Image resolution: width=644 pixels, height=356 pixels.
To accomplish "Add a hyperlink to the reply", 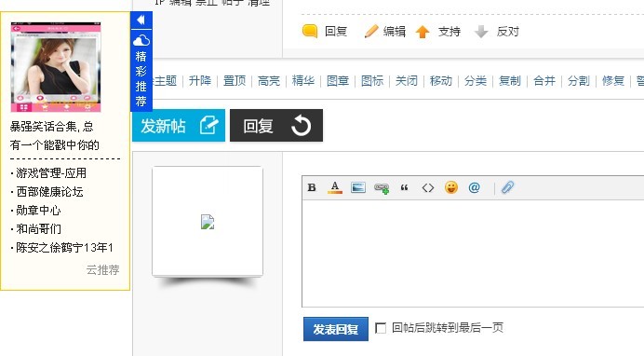I will click(382, 188).
